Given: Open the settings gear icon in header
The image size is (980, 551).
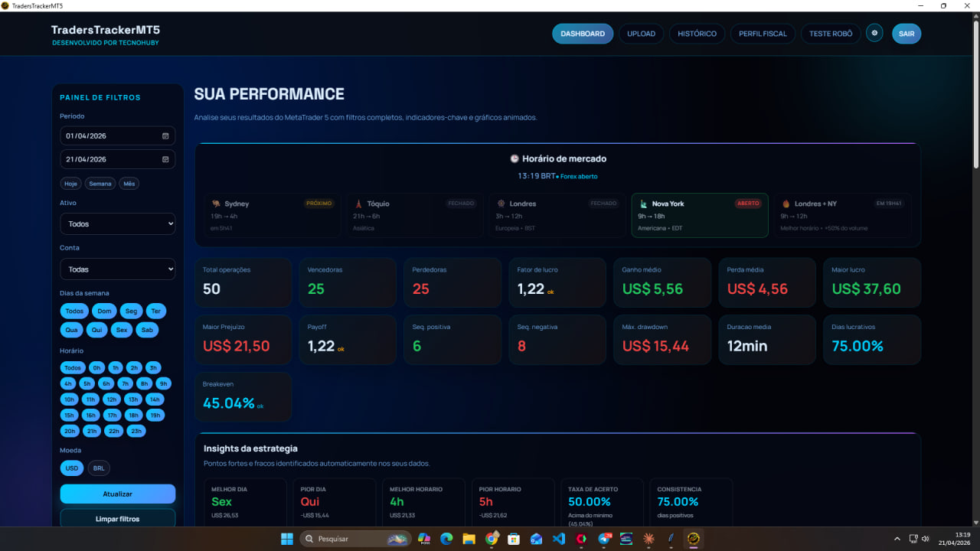Looking at the screenshot, I should coord(874,34).
